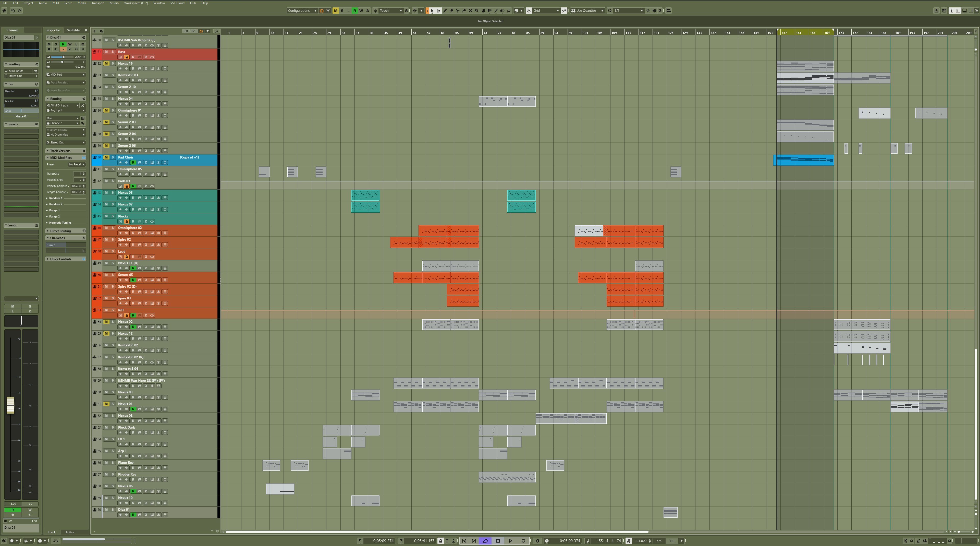Select the Split scissors tool
The image size is (980, 546).
[x=458, y=11]
